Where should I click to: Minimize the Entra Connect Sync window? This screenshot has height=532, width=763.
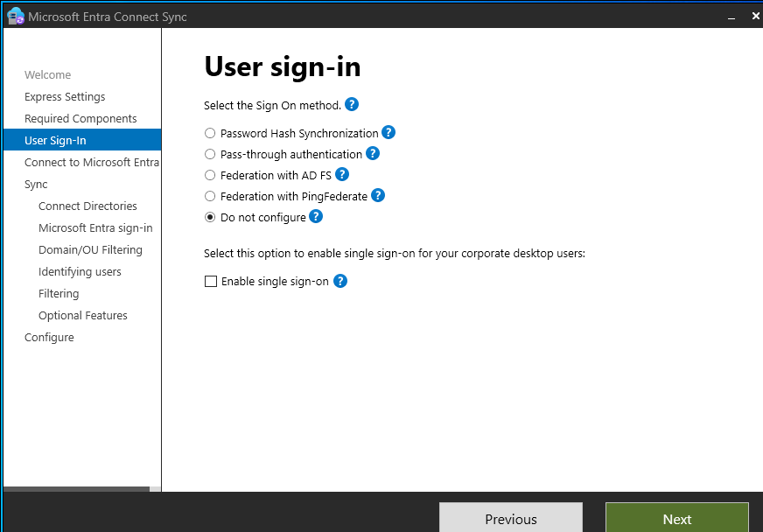click(731, 17)
